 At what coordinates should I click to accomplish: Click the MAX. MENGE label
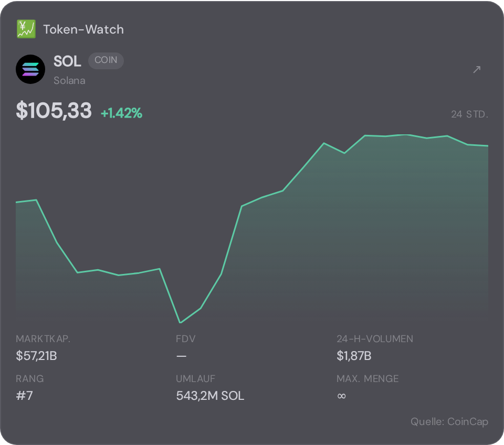(x=367, y=378)
